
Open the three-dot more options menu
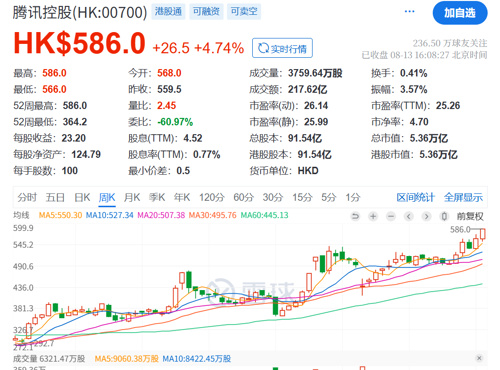409,12
